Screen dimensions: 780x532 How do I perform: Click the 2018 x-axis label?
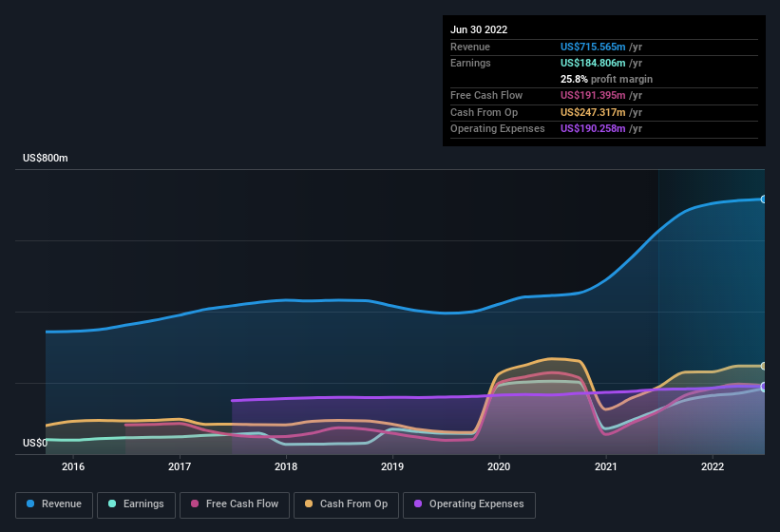pyautogui.click(x=286, y=466)
